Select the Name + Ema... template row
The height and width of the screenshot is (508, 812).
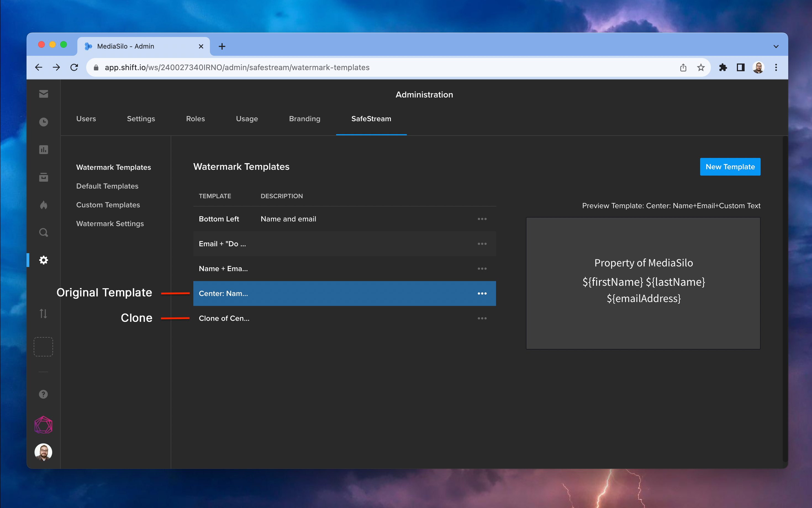[344, 269]
